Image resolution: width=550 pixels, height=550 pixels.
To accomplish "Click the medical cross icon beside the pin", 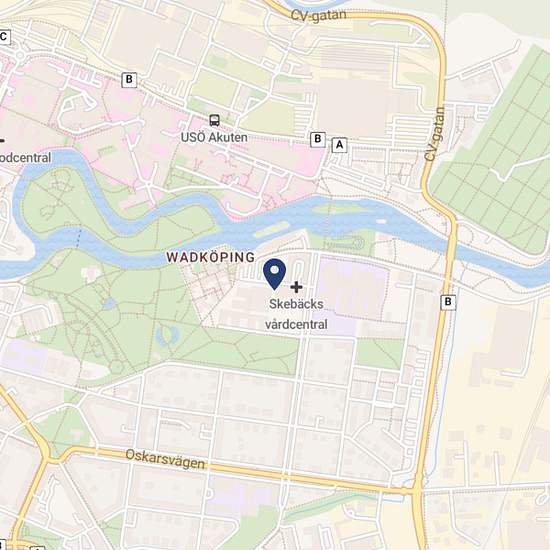I will click(296, 287).
